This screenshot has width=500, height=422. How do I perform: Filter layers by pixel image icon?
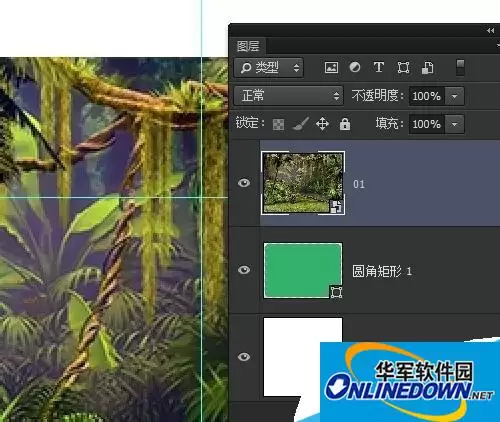pos(331,68)
